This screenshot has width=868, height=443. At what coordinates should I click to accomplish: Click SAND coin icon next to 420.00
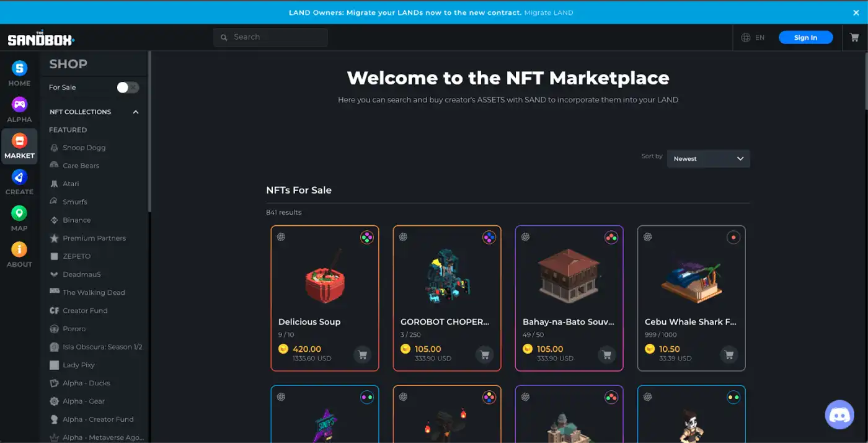click(283, 349)
